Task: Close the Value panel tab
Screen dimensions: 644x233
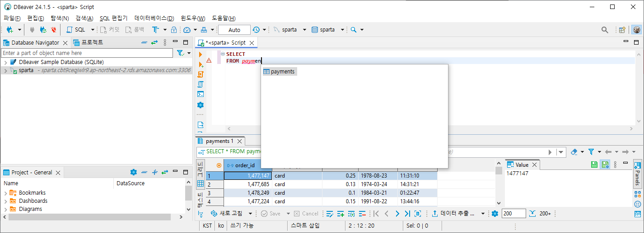Action: tap(534, 165)
